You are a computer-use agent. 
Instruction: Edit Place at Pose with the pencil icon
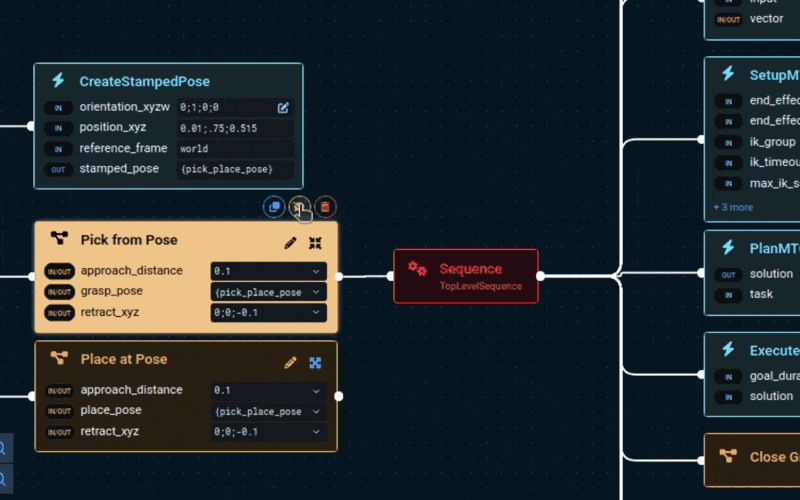[290, 363]
